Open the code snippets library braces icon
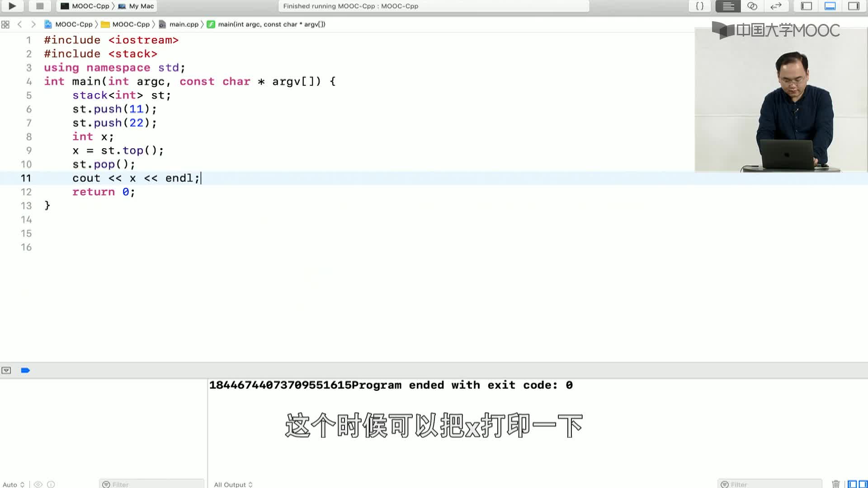868x488 pixels. click(699, 6)
